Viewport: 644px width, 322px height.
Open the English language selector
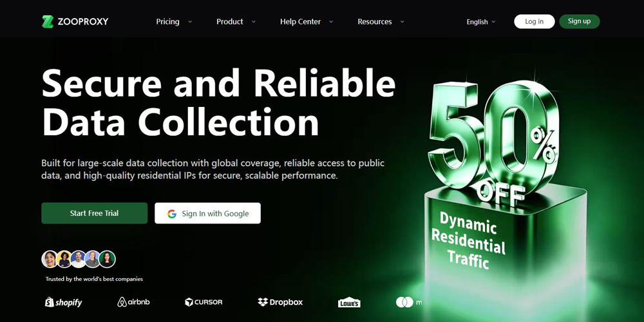pos(481,22)
